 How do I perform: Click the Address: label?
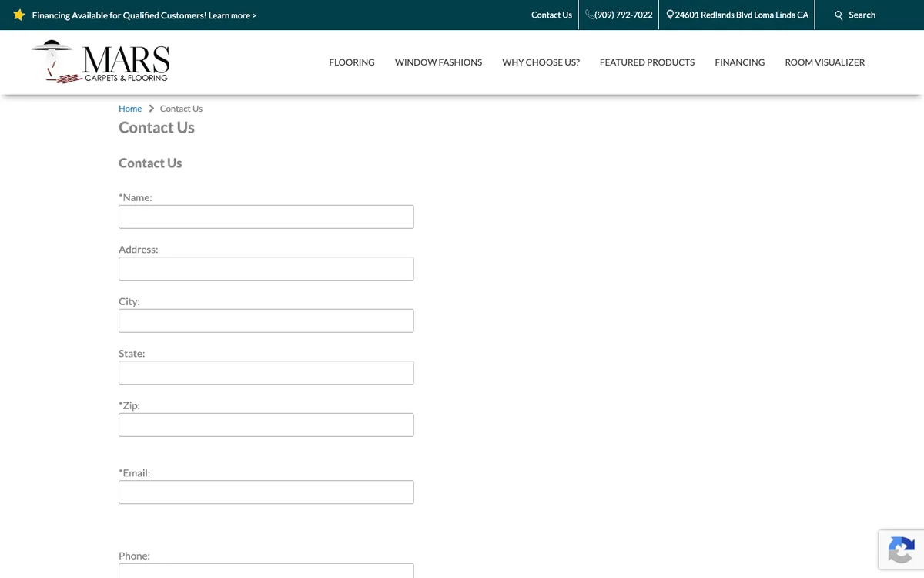click(139, 250)
